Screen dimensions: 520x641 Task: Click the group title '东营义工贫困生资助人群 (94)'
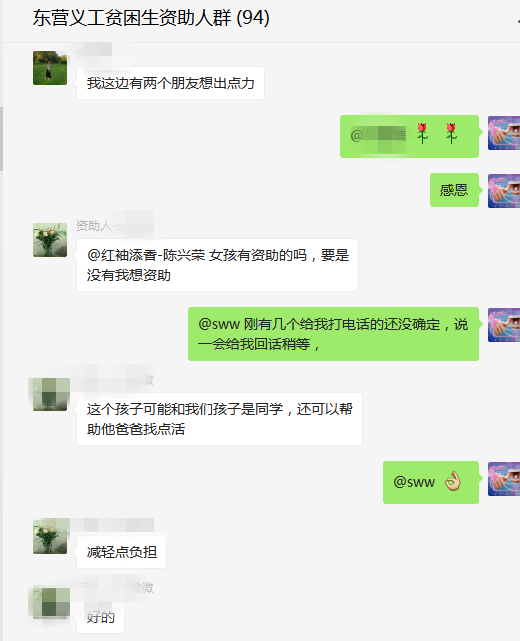[151, 18]
